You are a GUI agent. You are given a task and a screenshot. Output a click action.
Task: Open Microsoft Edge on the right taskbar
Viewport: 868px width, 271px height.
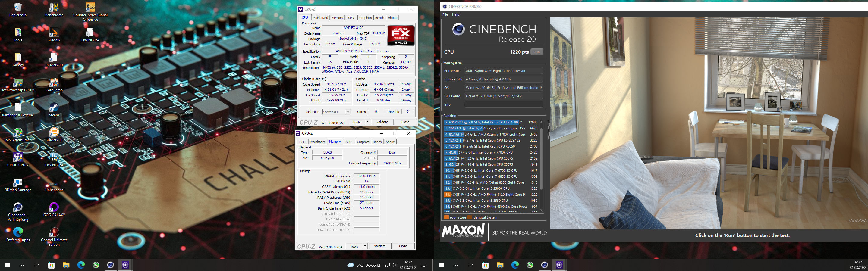pyautogui.click(x=515, y=265)
